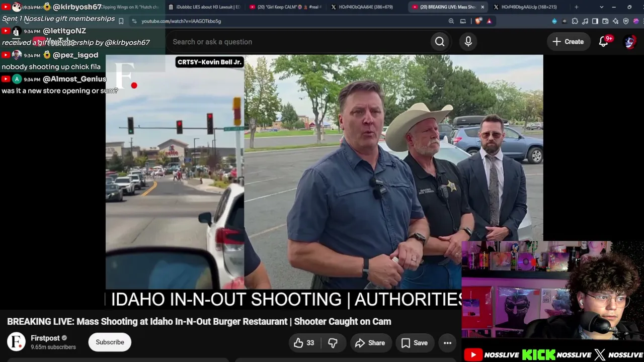
Task: Close the BREAKING LIVE YouTube tab
Action: coord(482,7)
